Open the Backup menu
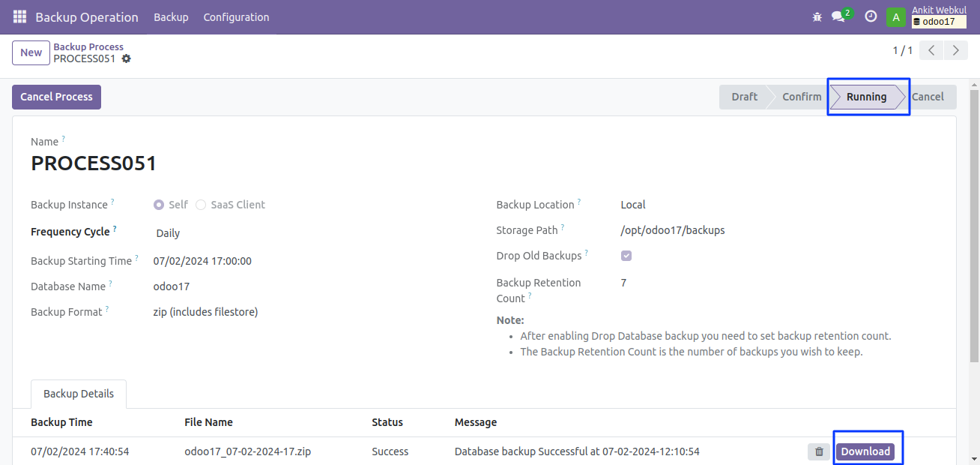Screen dimensions: 980x465 [x=171, y=16]
